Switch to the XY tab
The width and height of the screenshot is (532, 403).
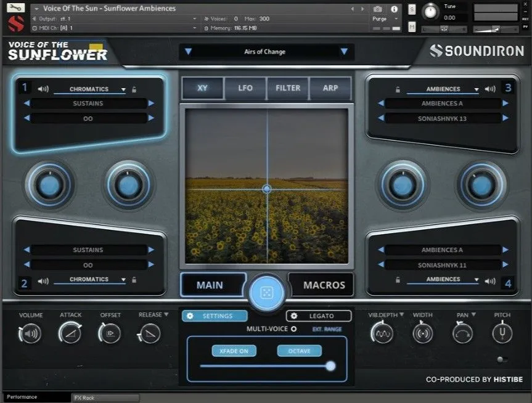coord(203,88)
